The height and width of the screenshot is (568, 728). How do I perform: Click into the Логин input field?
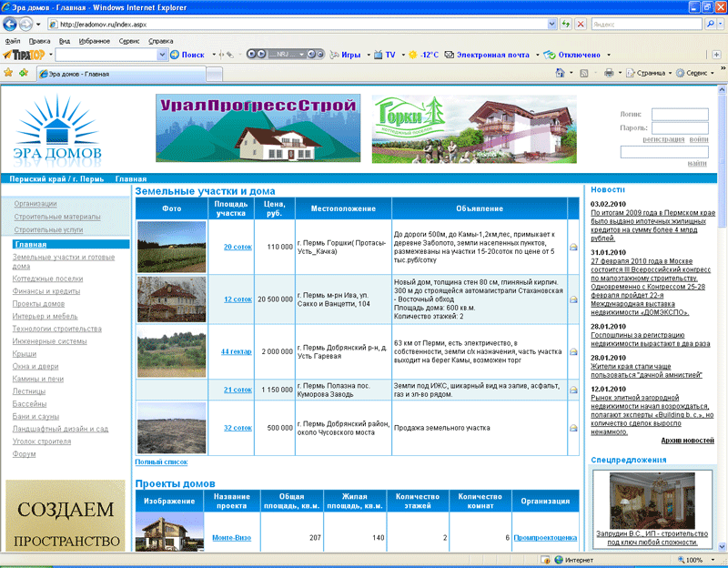click(x=679, y=115)
